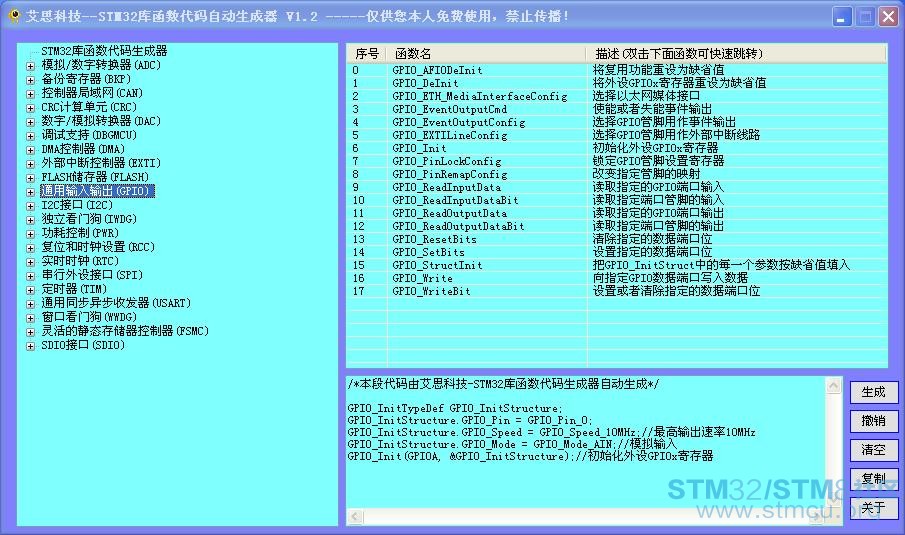Expand the 独立看门狗 (IWDG) node
This screenshot has height=535, width=905.
(x=31, y=220)
